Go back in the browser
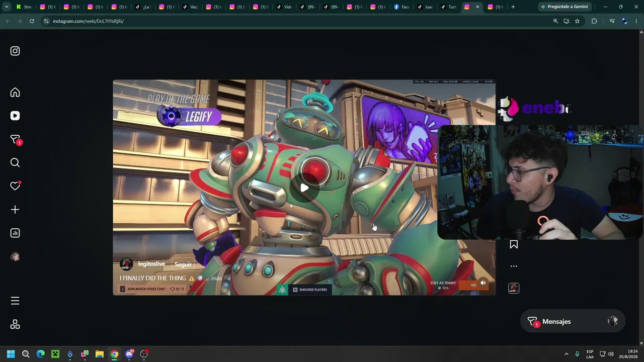 (x=8, y=21)
